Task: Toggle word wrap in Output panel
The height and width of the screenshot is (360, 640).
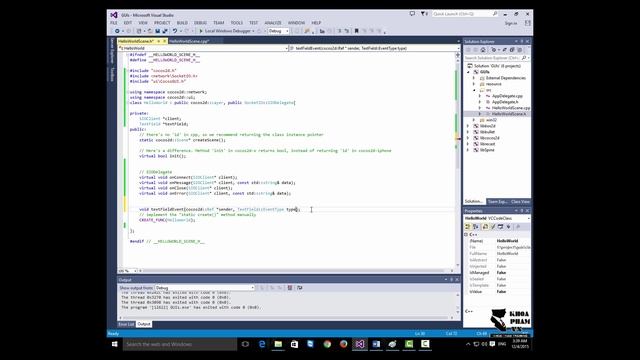Action: click(x=300, y=288)
